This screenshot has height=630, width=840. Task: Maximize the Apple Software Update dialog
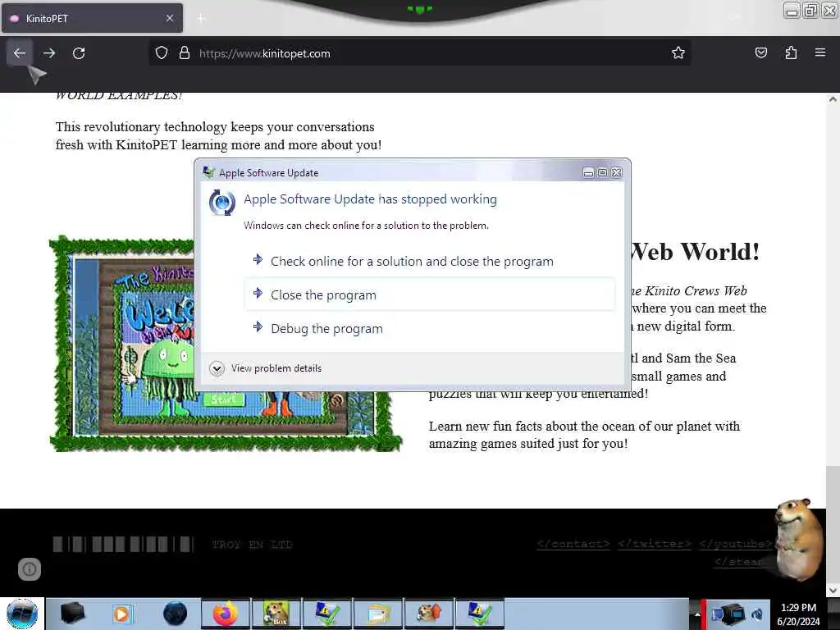tap(602, 172)
